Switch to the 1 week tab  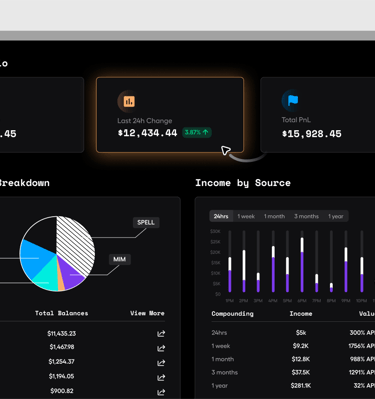coord(246,216)
